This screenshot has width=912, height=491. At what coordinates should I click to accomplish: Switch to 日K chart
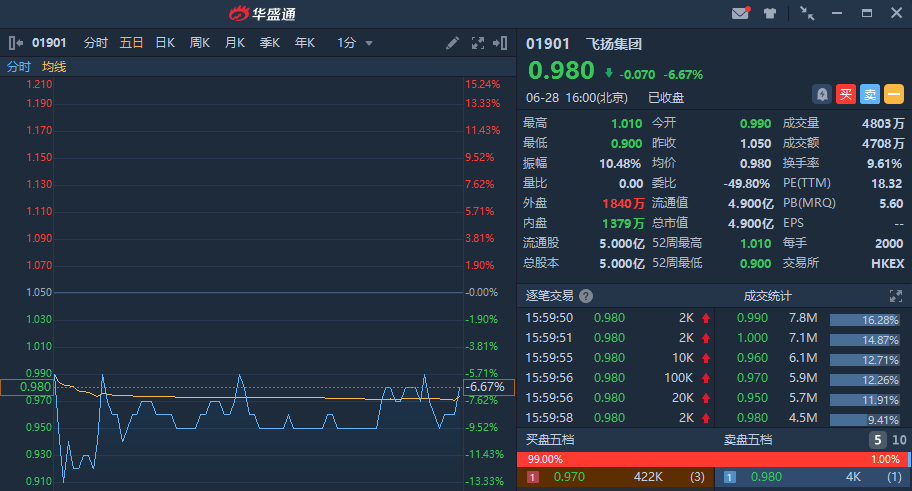pos(165,43)
